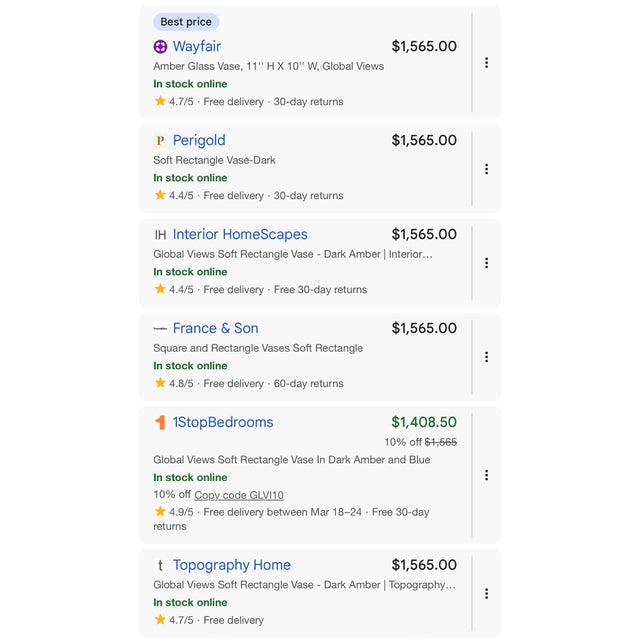
Task: Open more options for Topography Home
Action: 486,593
